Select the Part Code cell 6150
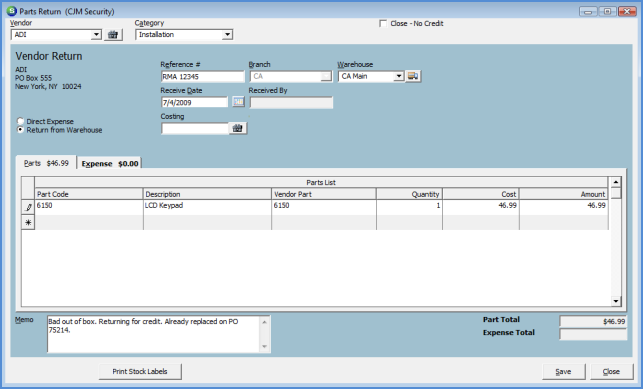Screen dimensions: 643x389 coord(89,207)
